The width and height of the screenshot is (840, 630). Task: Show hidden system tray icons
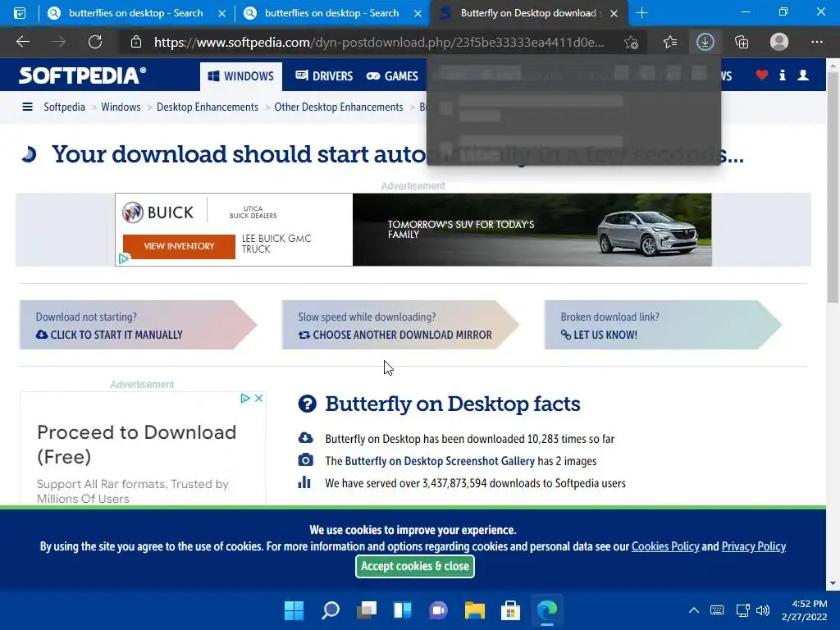[x=694, y=610]
